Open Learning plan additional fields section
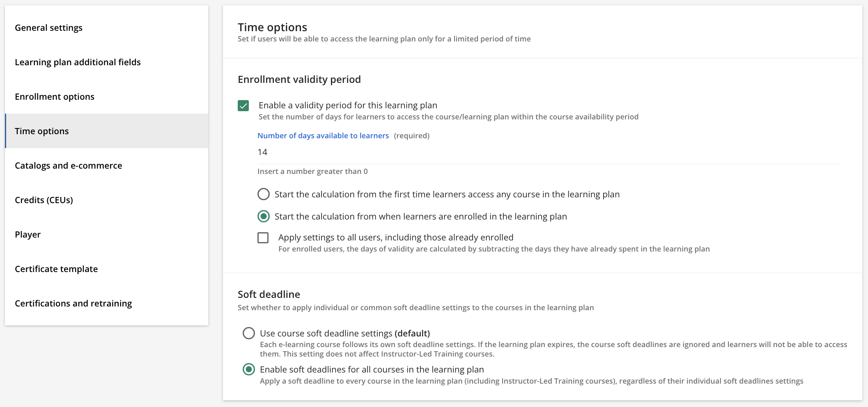Viewport: 868px width, 407px height. [x=78, y=62]
